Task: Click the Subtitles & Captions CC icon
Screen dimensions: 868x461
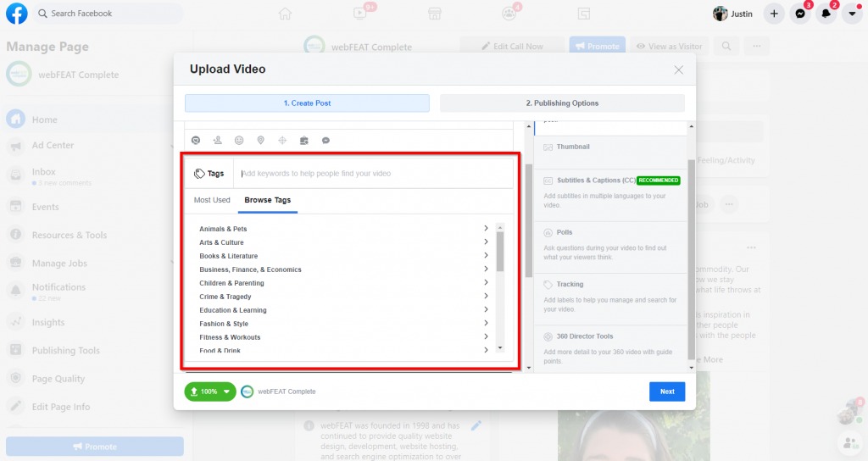Action: tap(548, 181)
